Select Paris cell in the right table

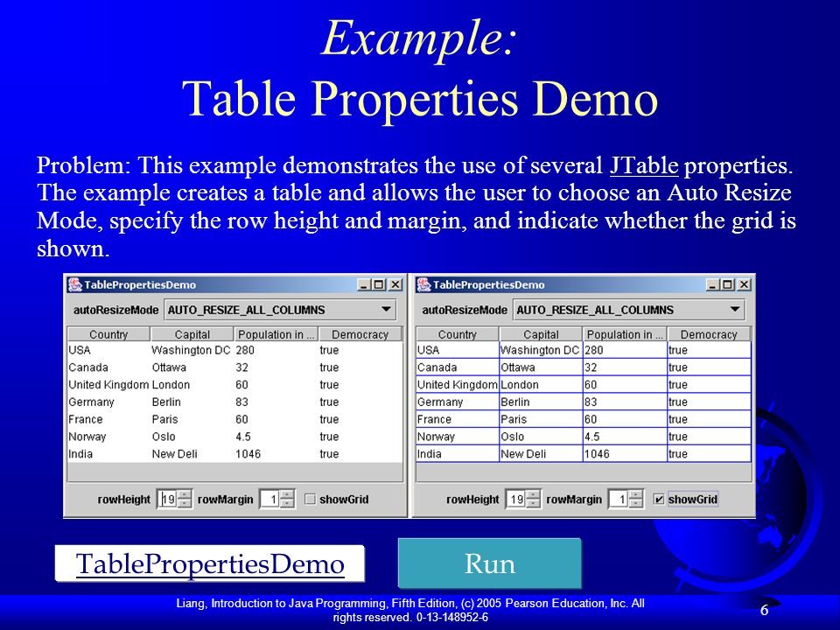541,419
